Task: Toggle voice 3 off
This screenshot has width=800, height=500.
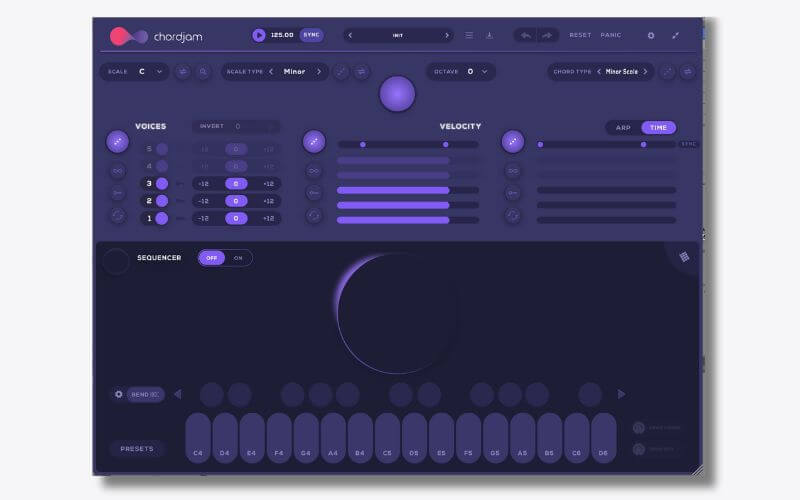Action: tap(162, 184)
